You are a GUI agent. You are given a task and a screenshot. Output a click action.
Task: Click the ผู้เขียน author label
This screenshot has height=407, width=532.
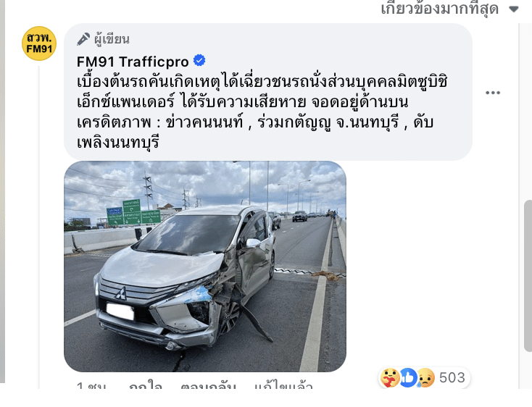coord(112,39)
